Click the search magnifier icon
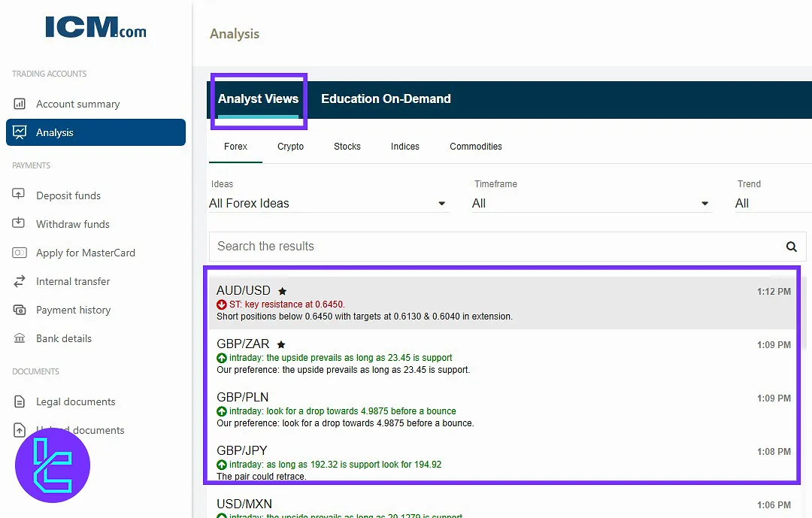812x518 pixels. click(791, 247)
